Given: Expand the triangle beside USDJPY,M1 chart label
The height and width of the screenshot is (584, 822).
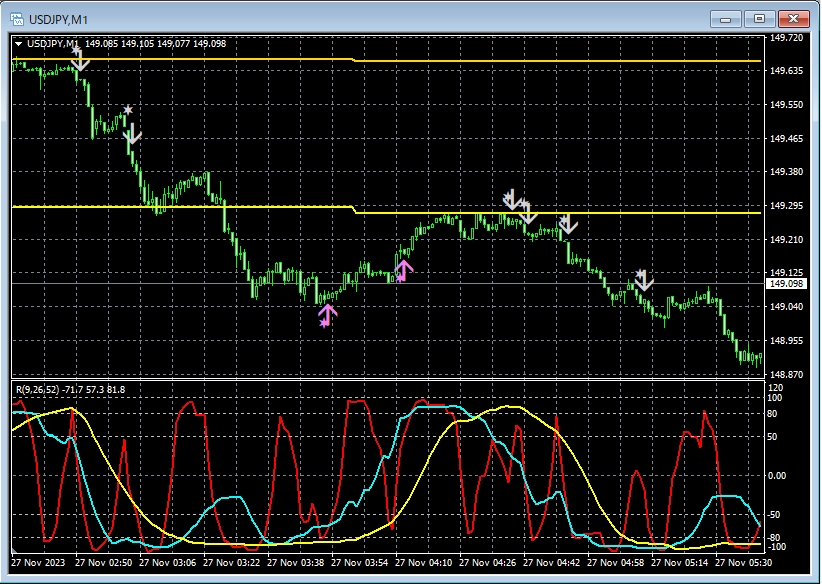Looking at the screenshot, I should (19, 43).
